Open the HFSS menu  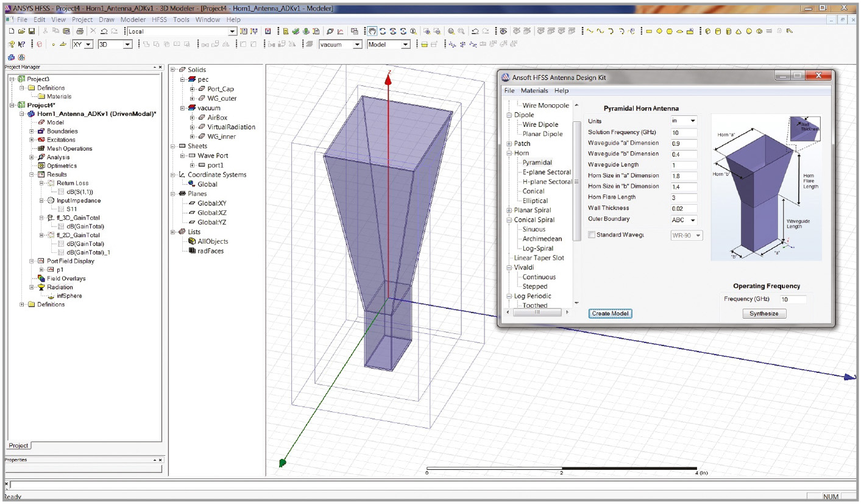tap(159, 20)
